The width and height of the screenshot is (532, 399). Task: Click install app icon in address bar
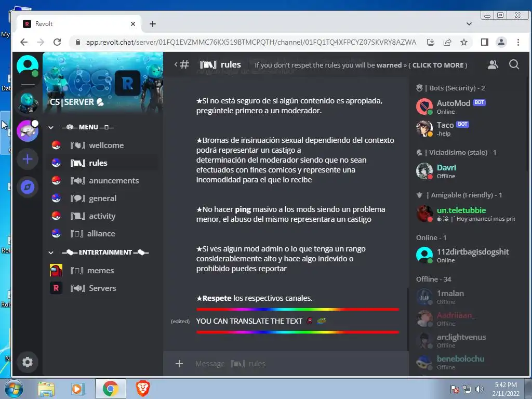pos(431,42)
